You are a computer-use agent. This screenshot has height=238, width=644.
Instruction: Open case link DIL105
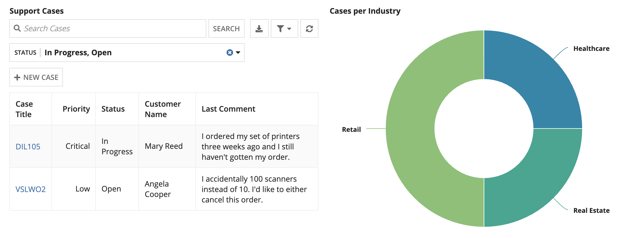coord(28,147)
